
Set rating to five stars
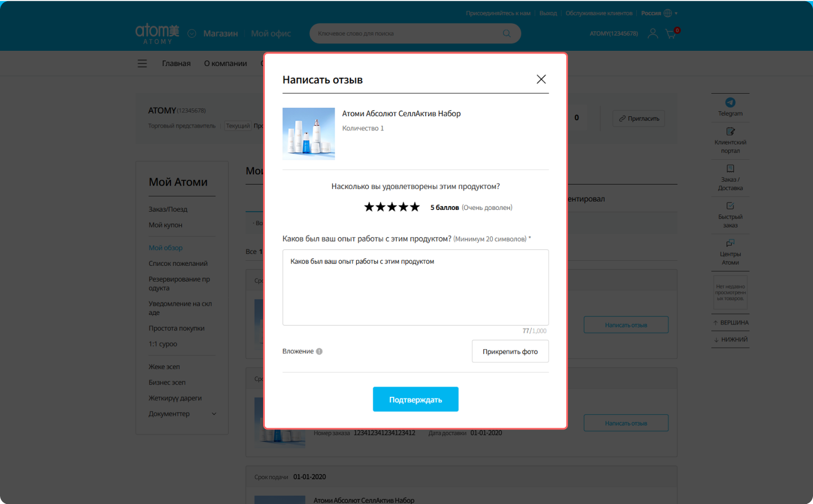415,207
